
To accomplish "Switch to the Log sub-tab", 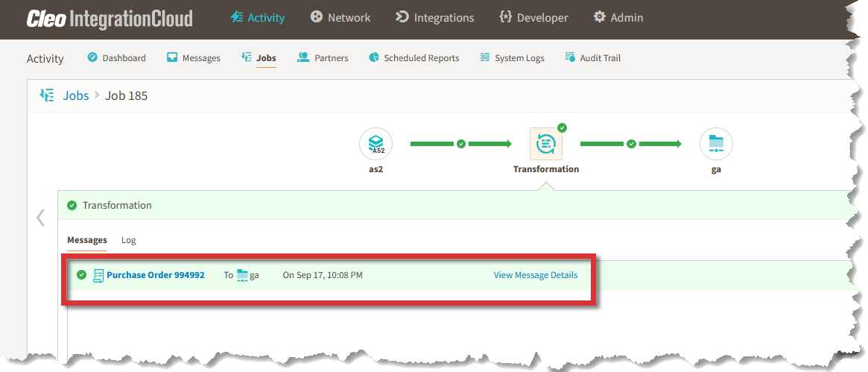I will (128, 240).
